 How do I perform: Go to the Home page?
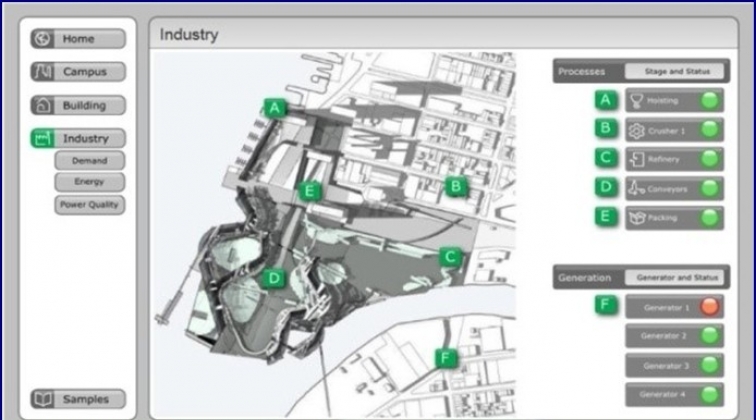(79, 39)
